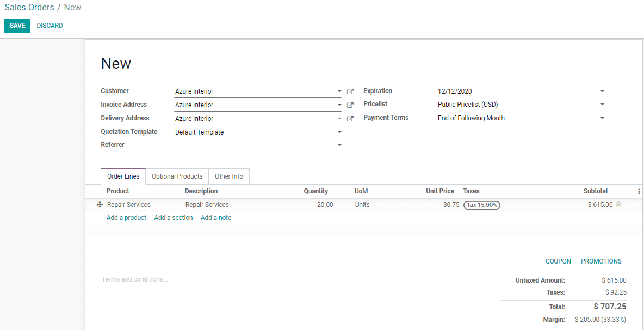Click the 12/12/2020 expiration date
This screenshot has width=644, height=330.
[454, 91]
